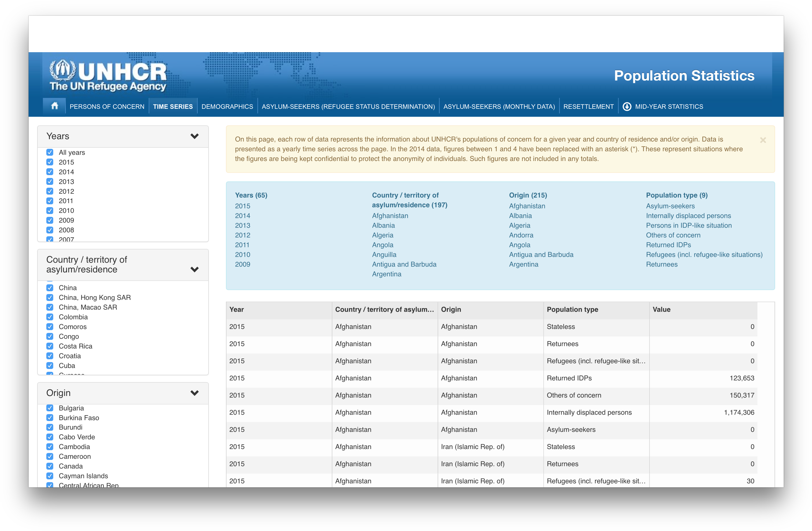Image resolution: width=812 pixels, height=531 pixels.
Task: Click the Mid-Year Statistics download icon
Action: click(627, 106)
